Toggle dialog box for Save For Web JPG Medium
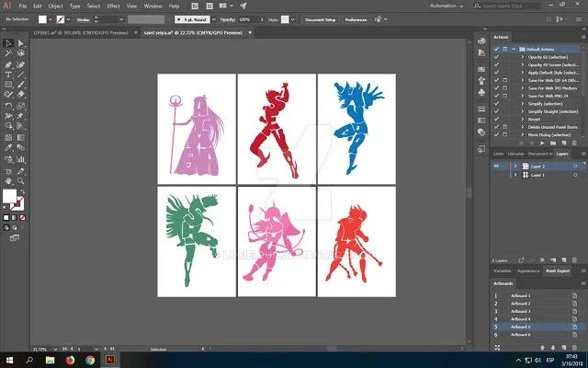The width and height of the screenshot is (588, 368). [504, 88]
